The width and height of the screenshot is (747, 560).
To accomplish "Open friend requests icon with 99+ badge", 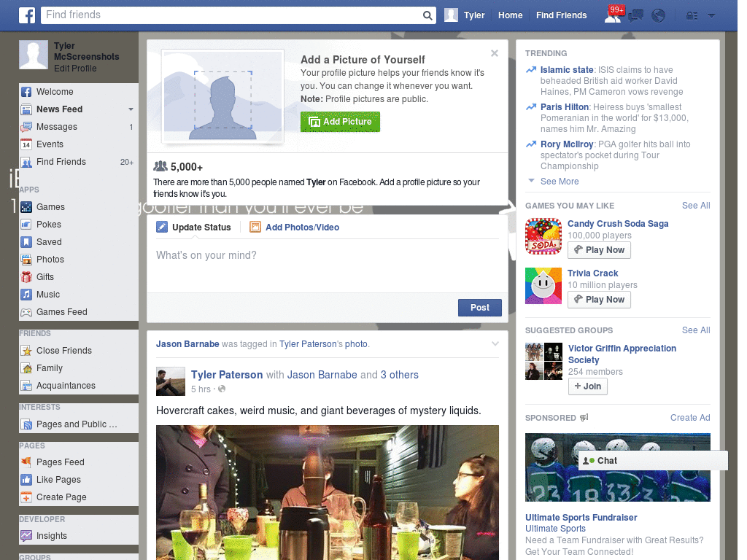I will 614,15.
